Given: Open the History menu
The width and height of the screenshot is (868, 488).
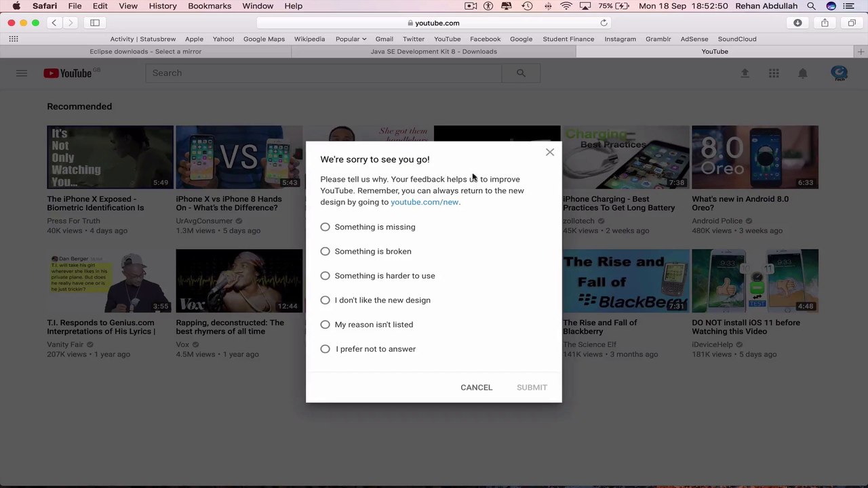Looking at the screenshot, I should (x=163, y=6).
